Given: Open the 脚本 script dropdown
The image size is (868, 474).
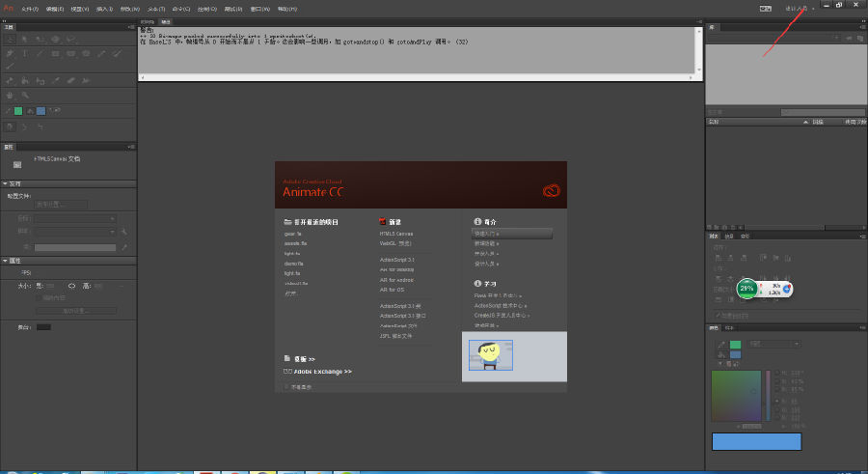Looking at the screenshot, I should (x=75, y=231).
